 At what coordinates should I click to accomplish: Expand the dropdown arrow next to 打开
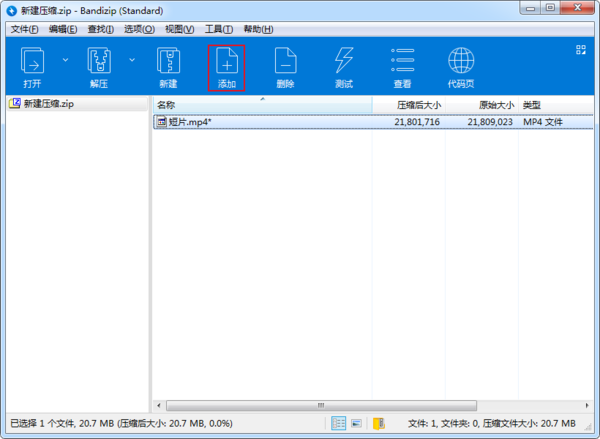coord(65,60)
